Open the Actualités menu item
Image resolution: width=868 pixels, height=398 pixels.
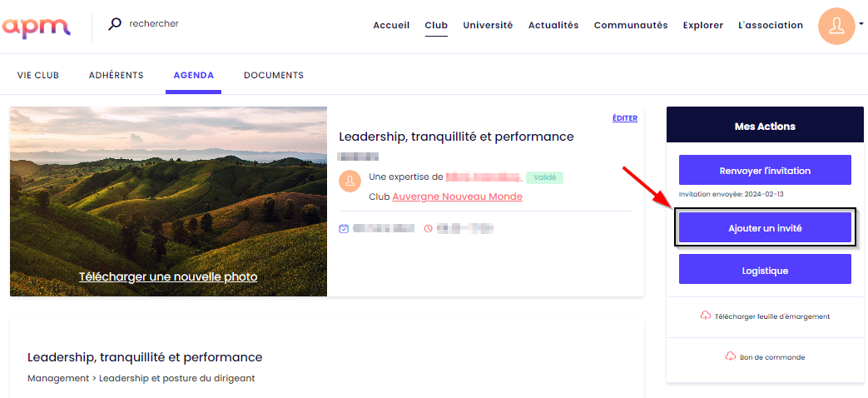[x=553, y=25]
